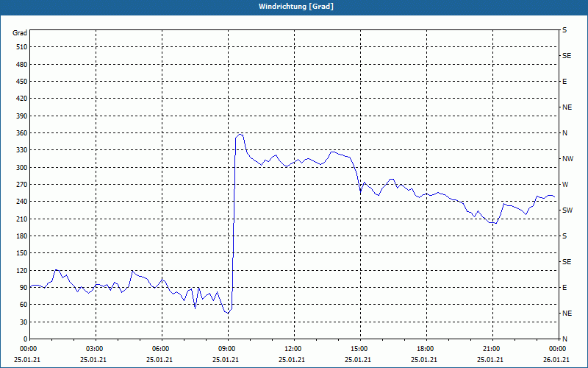Select the 120 value on the degree axis
This screenshot has width=588, height=368.
(x=22, y=270)
